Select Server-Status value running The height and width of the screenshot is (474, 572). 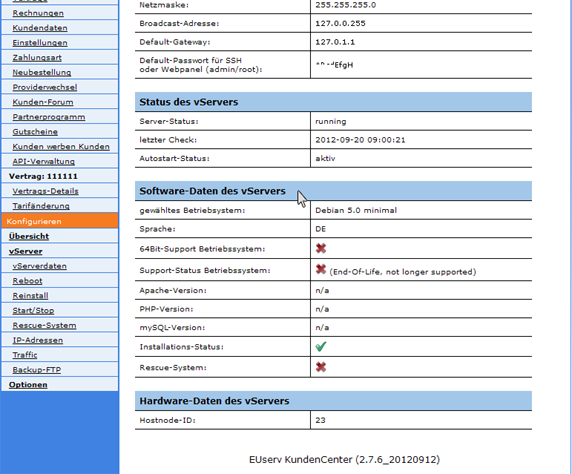[x=331, y=122]
